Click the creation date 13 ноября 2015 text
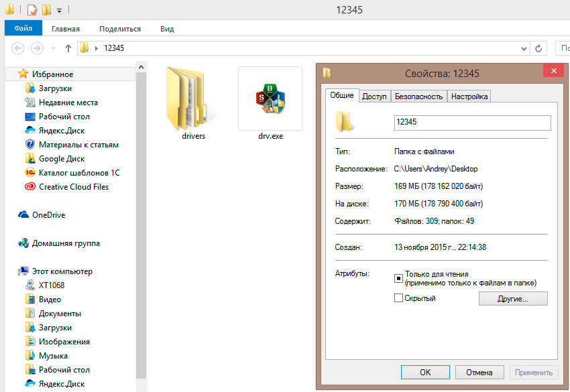The height and width of the screenshot is (392, 570). [x=440, y=247]
